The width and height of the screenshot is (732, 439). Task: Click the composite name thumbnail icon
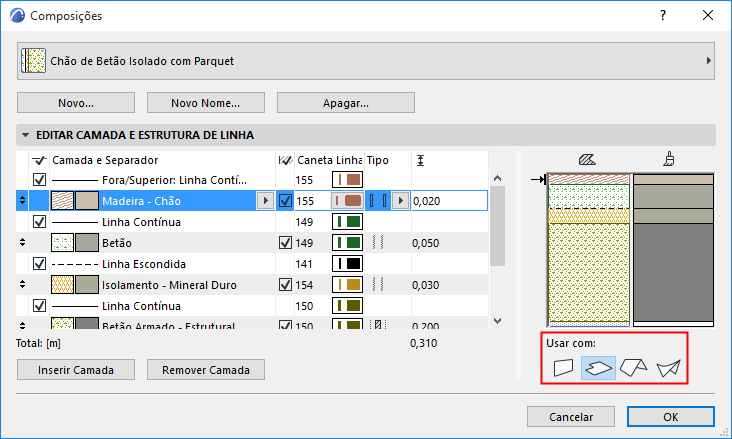point(34,61)
